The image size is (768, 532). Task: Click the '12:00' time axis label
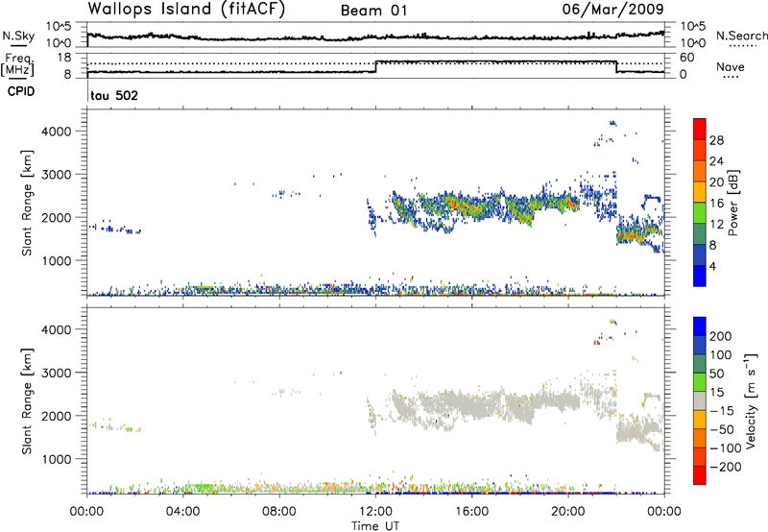click(x=375, y=512)
